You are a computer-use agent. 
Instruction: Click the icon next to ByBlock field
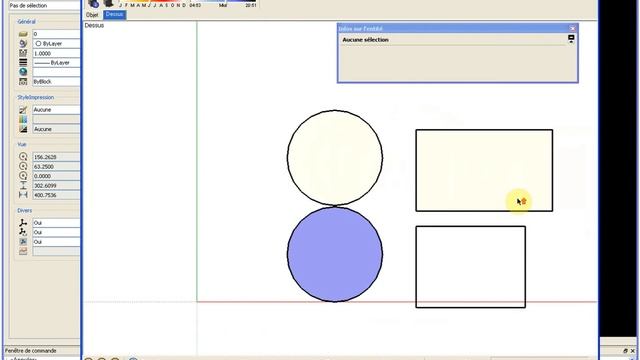23,82
